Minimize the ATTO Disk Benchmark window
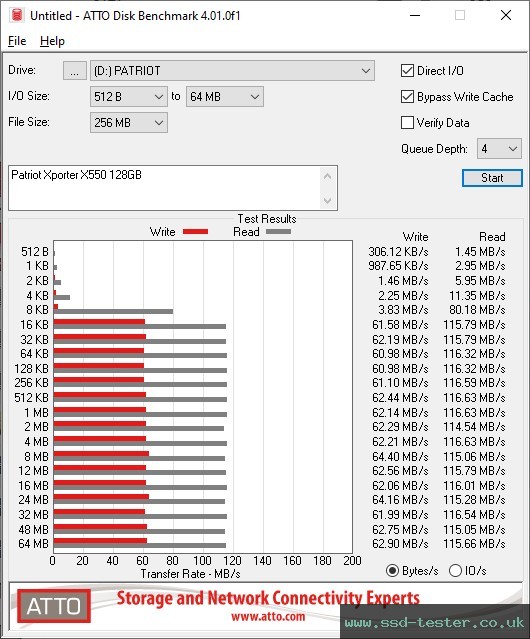Viewport: 530px width, 639px height. 415,15
